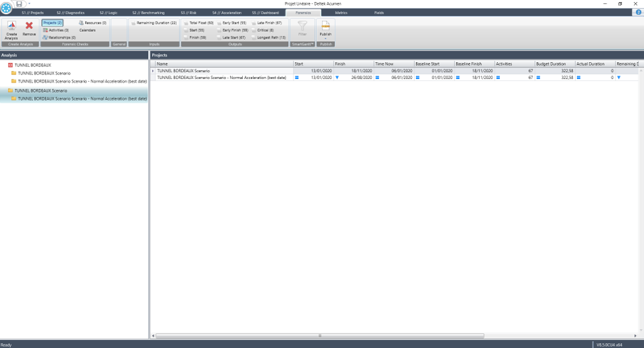The height and width of the screenshot is (348, 644).
Task: Click the Calendars forensic check button
Action: (87, 30)
